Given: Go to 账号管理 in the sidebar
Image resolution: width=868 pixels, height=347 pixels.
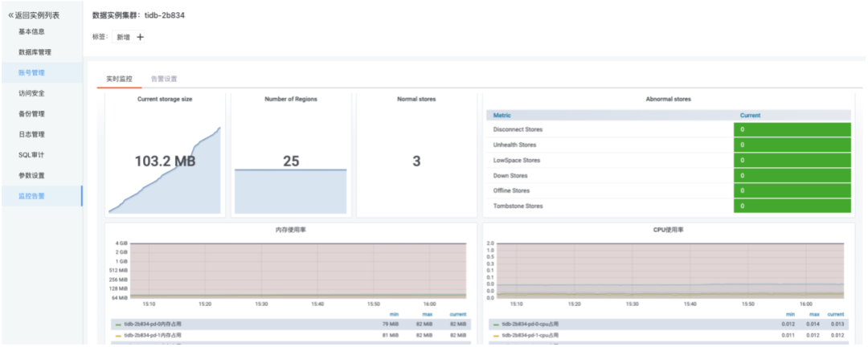Looking at the screenshot, I should point(31,72).
